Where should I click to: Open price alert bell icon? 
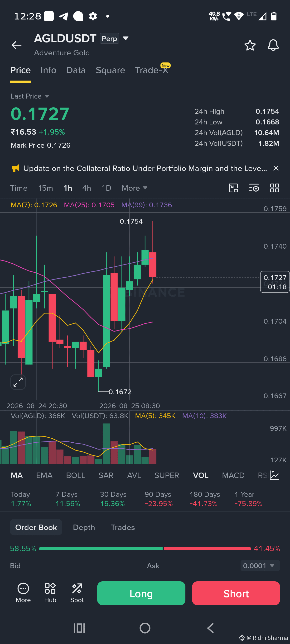pos(273,45)
